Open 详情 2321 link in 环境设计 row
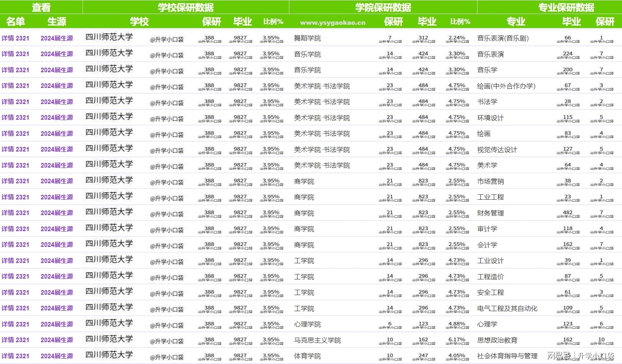 coord(15,118)
